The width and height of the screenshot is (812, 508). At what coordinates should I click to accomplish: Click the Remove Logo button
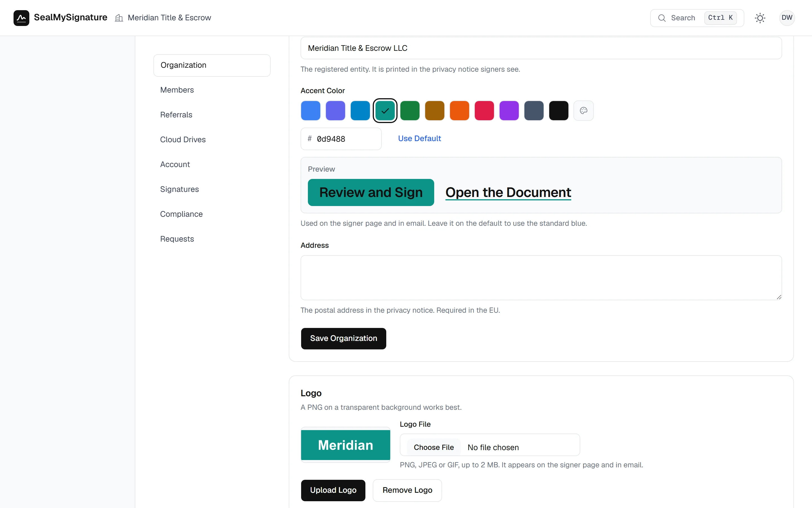[x=407, y=490]
